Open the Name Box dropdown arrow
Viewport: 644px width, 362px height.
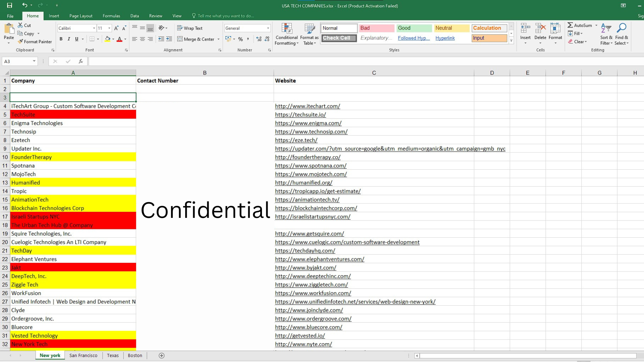pyautogui.click(x=34, y=61)
